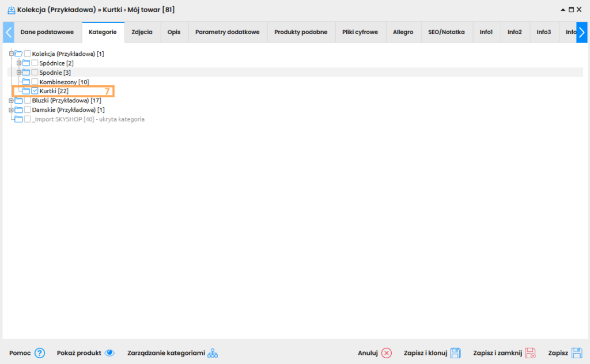The height and width of the screenshot is (364, 590).
Task: Select the Spodnie [3] tree item label
Action: (55, 73)
